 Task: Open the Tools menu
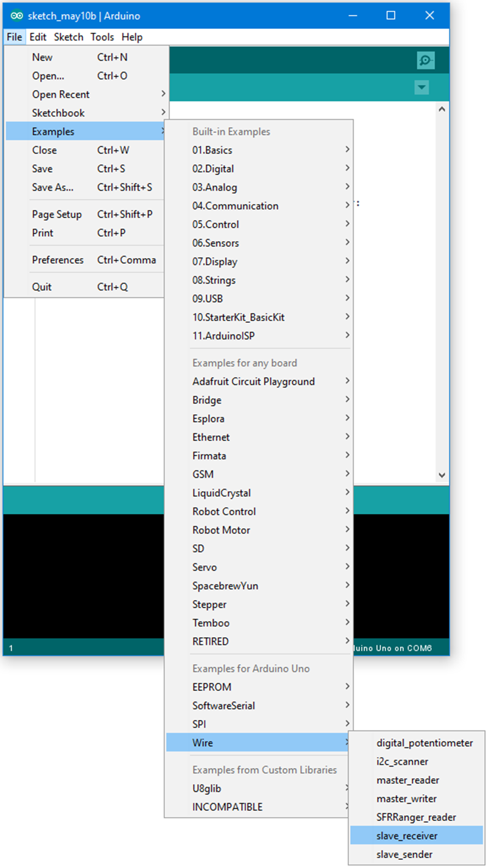102,37
